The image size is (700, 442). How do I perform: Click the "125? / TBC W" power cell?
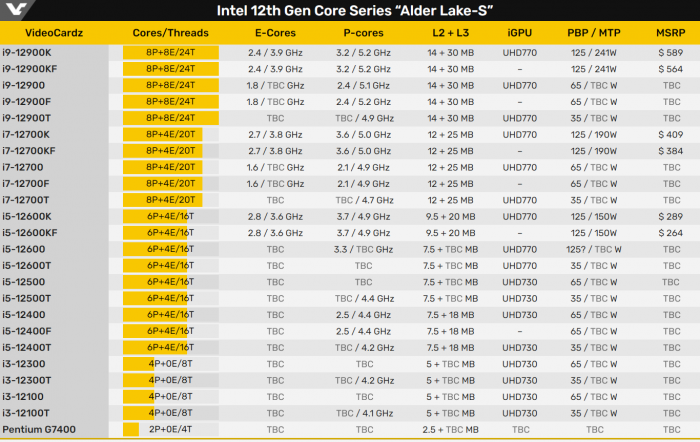pos(594,248)
